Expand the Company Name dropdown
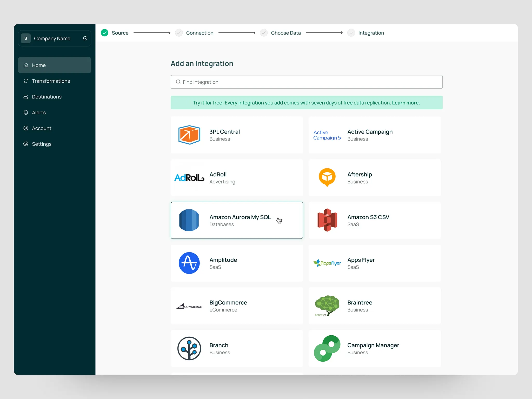 pos(85,38)
